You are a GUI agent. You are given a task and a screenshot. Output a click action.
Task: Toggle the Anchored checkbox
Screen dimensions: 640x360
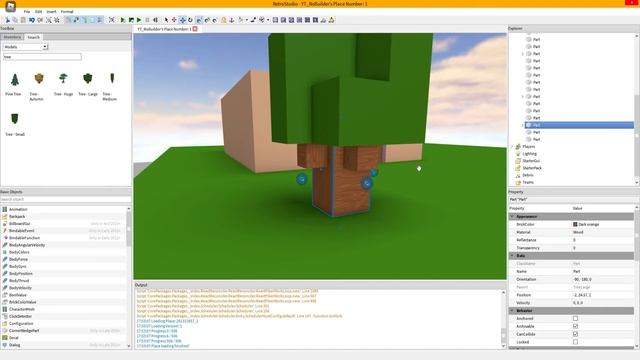(576, 318)
